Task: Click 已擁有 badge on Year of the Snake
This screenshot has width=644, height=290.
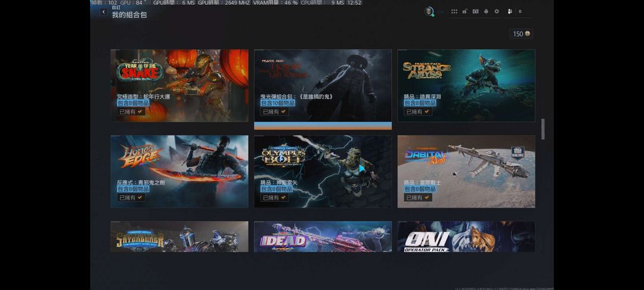Action: click(131, 112)
